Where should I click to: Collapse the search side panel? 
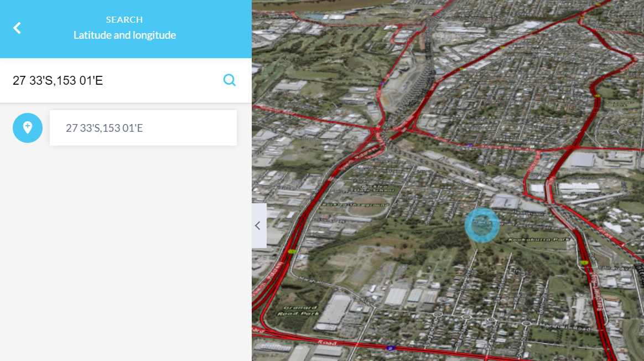click(x=258, y=225)
